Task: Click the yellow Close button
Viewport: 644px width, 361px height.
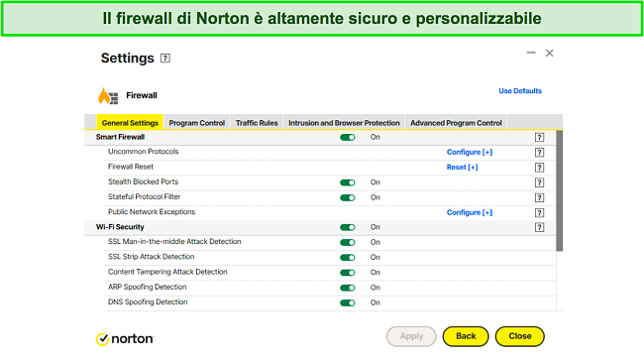Action: (x=520, y=336)
